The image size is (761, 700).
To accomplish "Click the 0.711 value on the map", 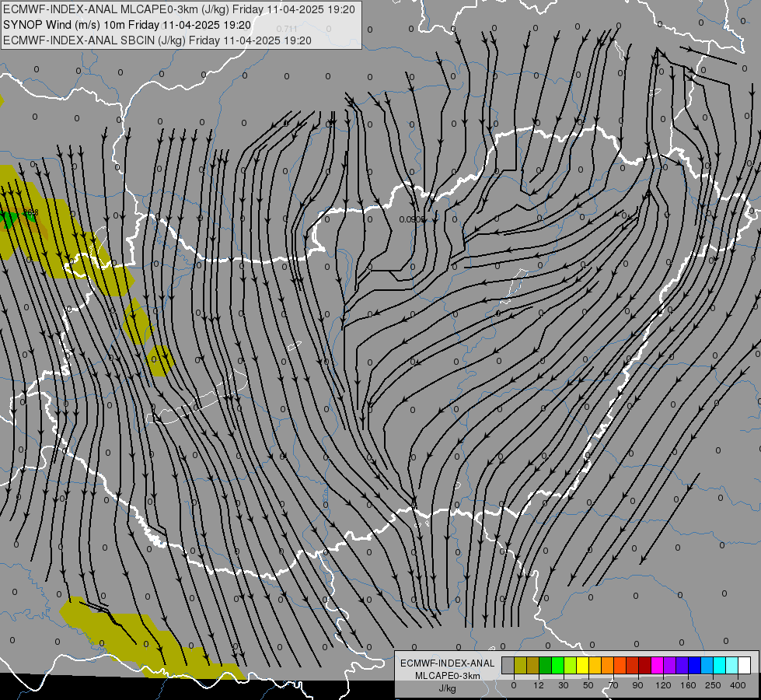I will click(287, 29).
